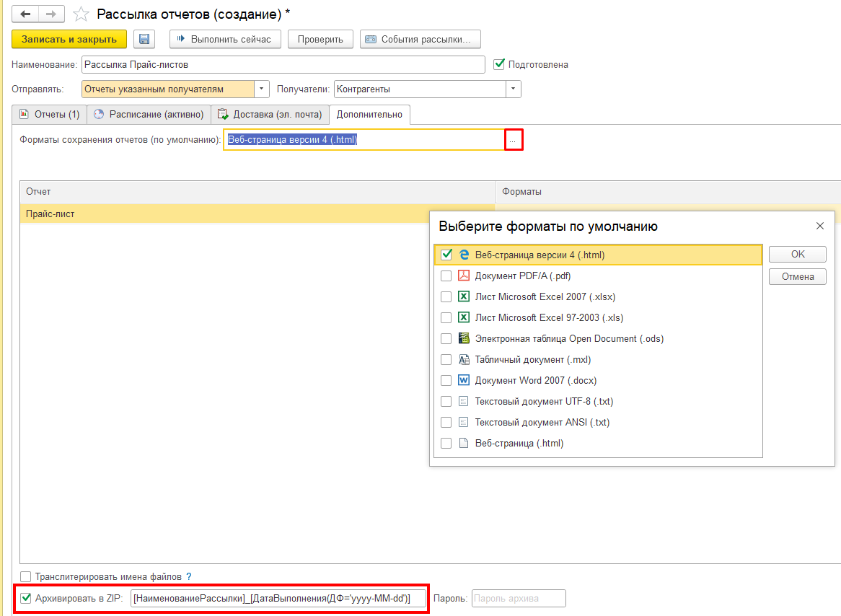The height and width of the screenshot is (616, 841).
Task: Open the Получатели dropdown arrow
Action: click(x=514, y=89)
